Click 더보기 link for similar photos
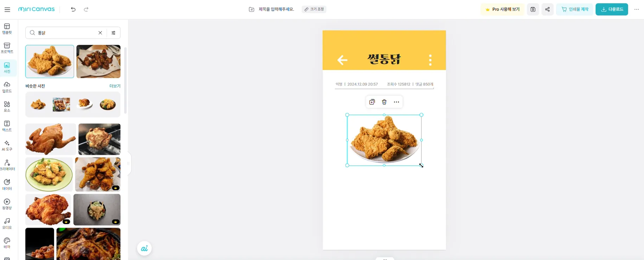The image size is (644, 260). 115,86
